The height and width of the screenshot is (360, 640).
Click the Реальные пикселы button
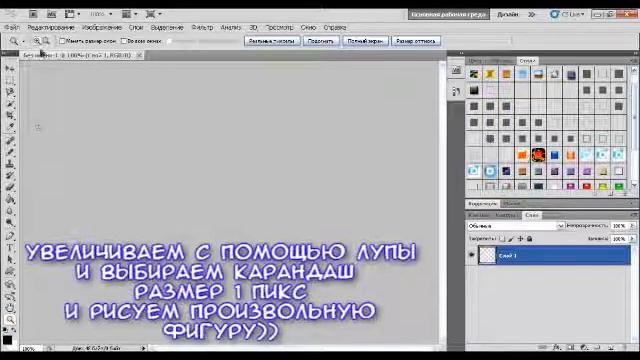coord(272,41)
